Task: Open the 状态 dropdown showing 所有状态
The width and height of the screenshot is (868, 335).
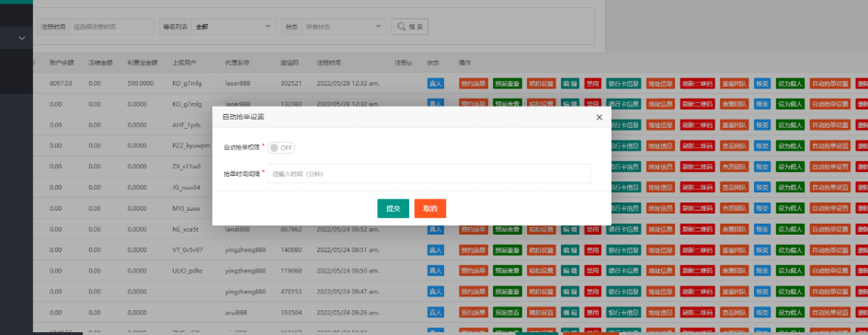Action: tap(343, 27)
